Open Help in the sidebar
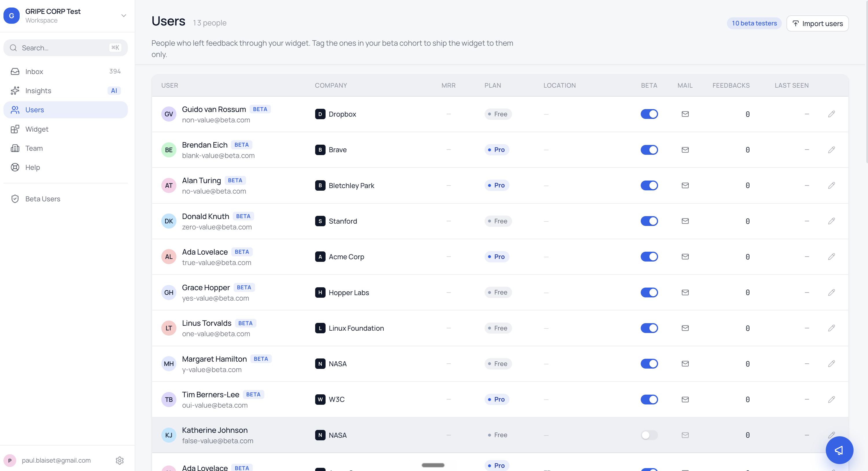Image resolution: width=868 pixels, height=471 pixels. [x=65, y=167]
